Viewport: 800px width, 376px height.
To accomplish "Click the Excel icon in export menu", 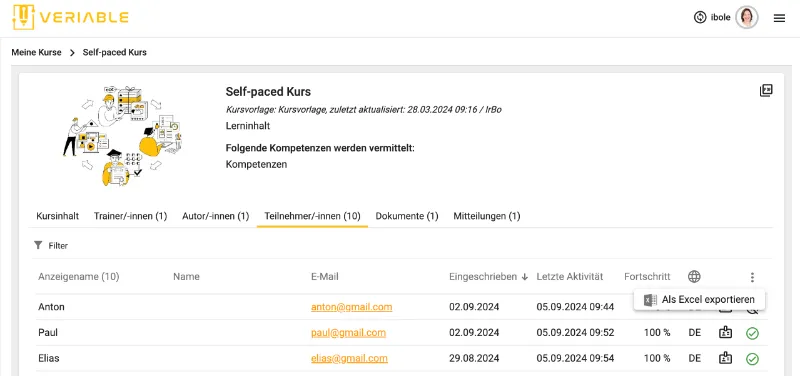I will (650, 300).
